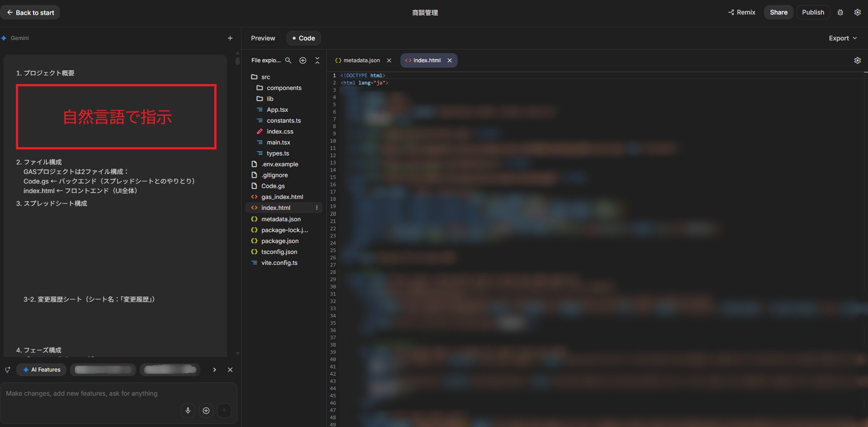Select the metadata.json editor tab

pyautogui.click(x=358, y=60)
